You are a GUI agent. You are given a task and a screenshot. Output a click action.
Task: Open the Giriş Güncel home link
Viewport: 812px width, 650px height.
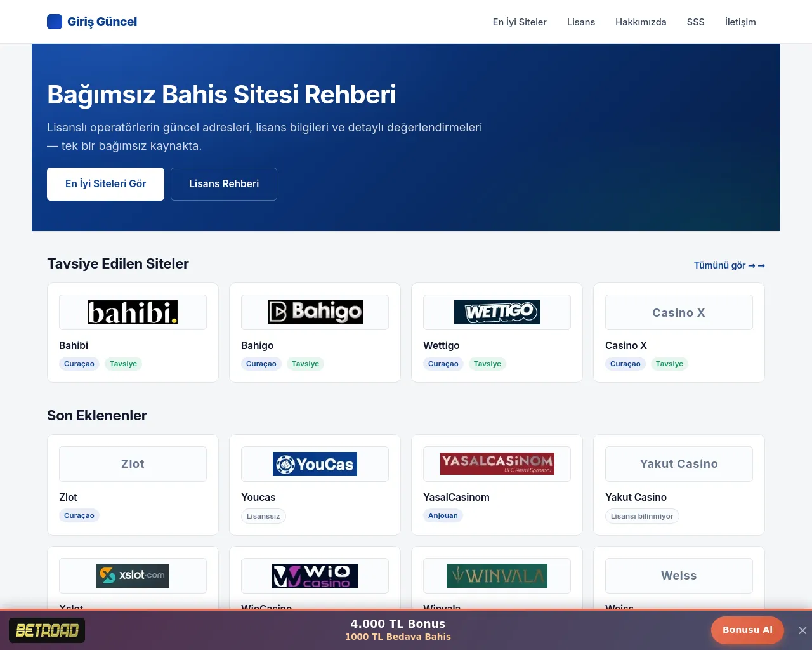click(x=92, y=22)
